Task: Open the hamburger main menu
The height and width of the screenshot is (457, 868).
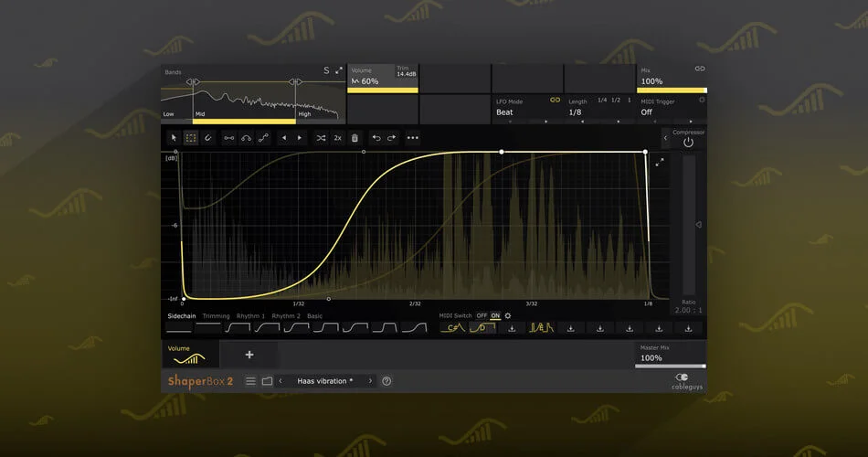Action: tap(250, 381)
